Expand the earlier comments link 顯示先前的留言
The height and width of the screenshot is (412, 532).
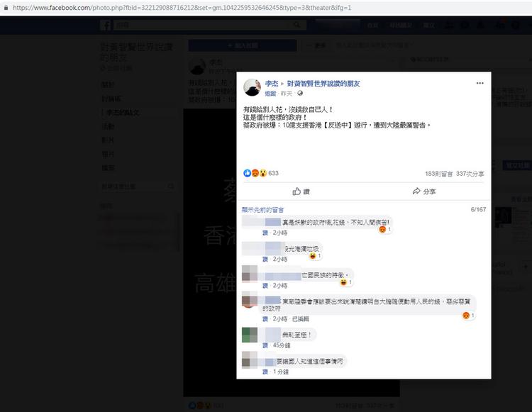[262, 210]
